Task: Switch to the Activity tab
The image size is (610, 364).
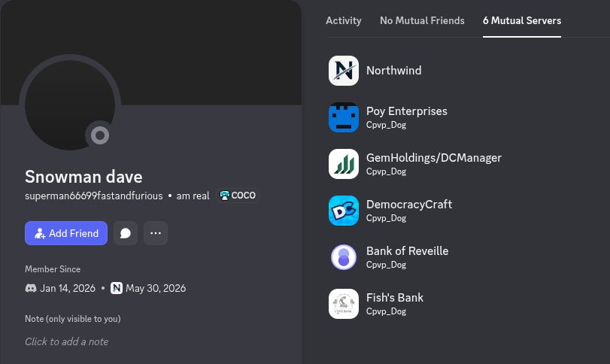Action: click(344, 20)
